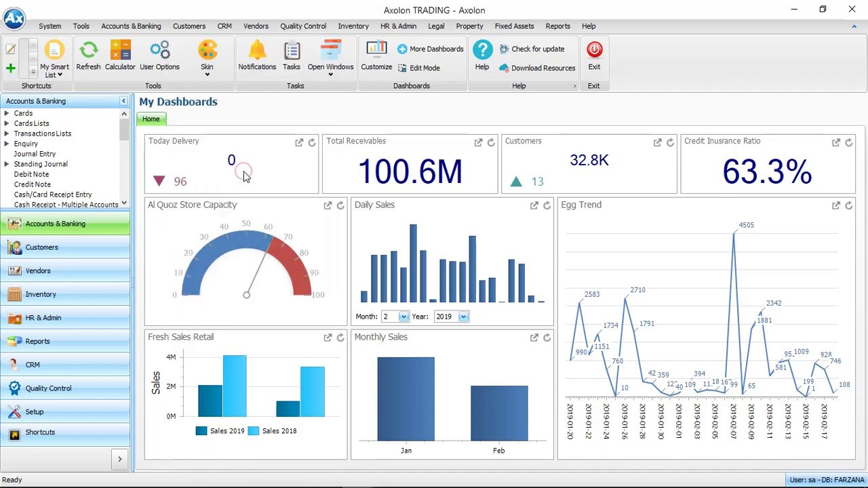Image resolution: width=868 pixels, height=488 pixels.
Task: Collapse the Accounts & Banking panel
Action: 123,101
